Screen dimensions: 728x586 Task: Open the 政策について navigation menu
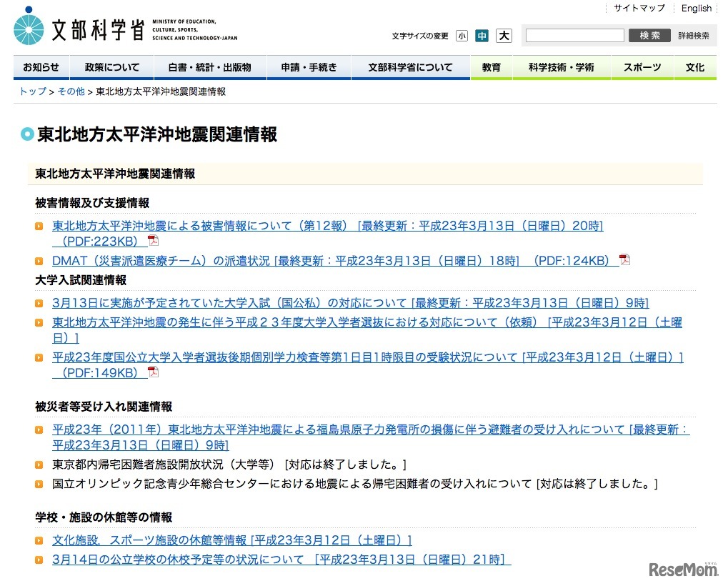coord(111,67)
